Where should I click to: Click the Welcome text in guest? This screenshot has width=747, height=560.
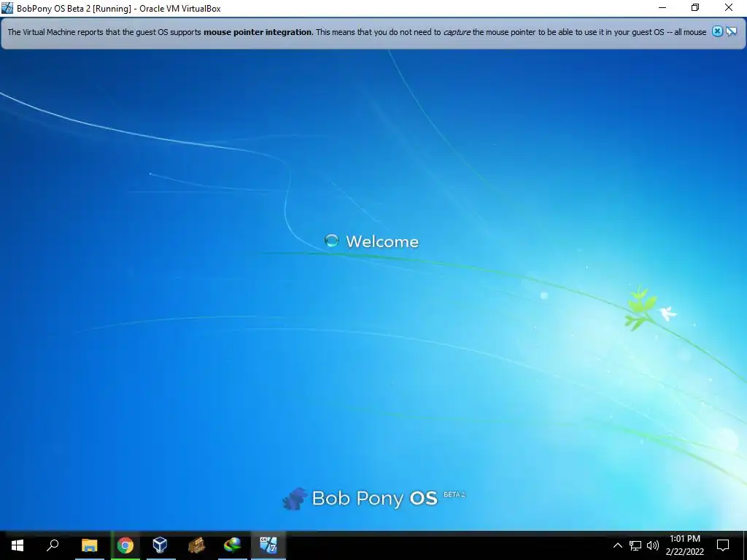[x=382, y=241]
